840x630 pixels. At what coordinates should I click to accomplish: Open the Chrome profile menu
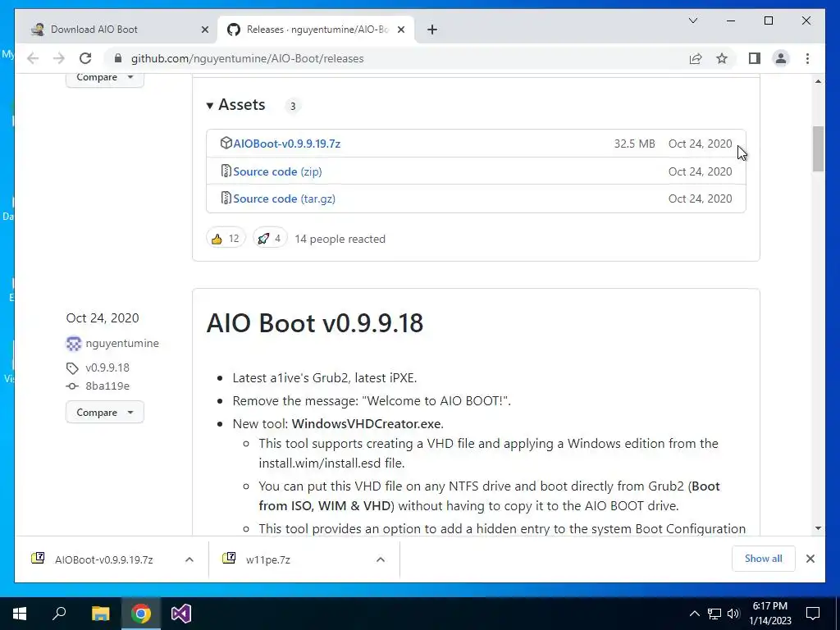[781, 58]
